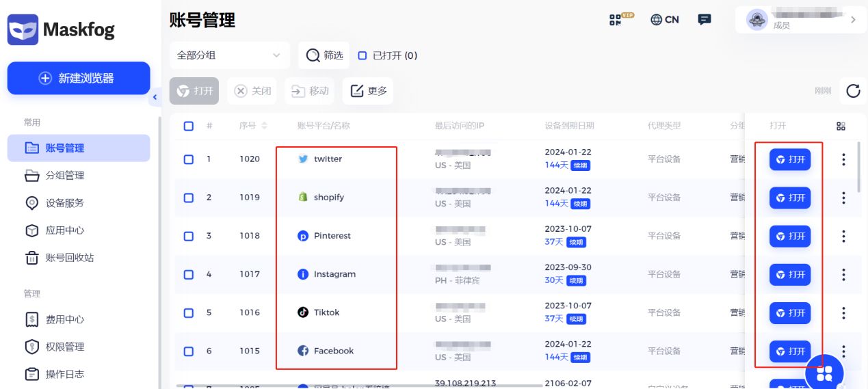Sort by 序号 column arrows

pyautogui.click(x=265, y=126)
